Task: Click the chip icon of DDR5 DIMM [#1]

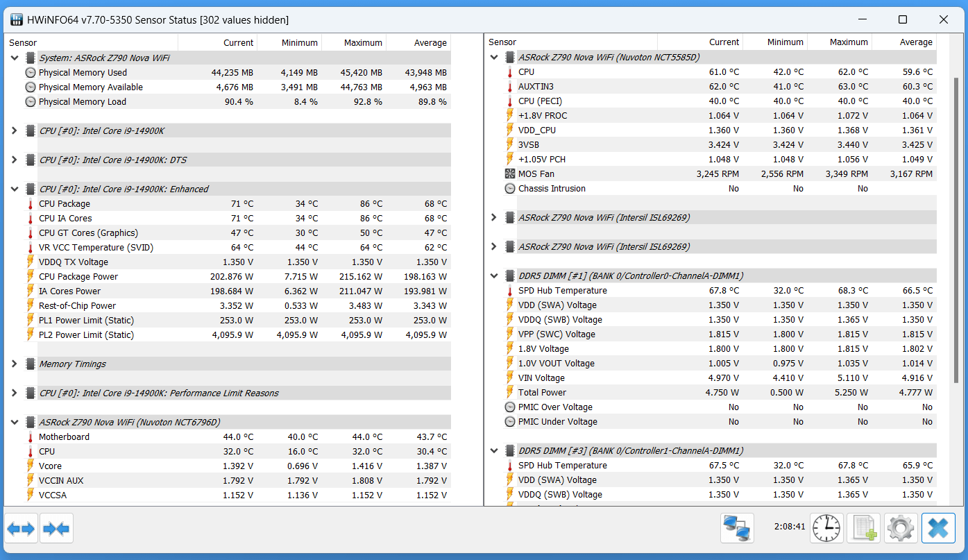Action: (x=510, y=276)
